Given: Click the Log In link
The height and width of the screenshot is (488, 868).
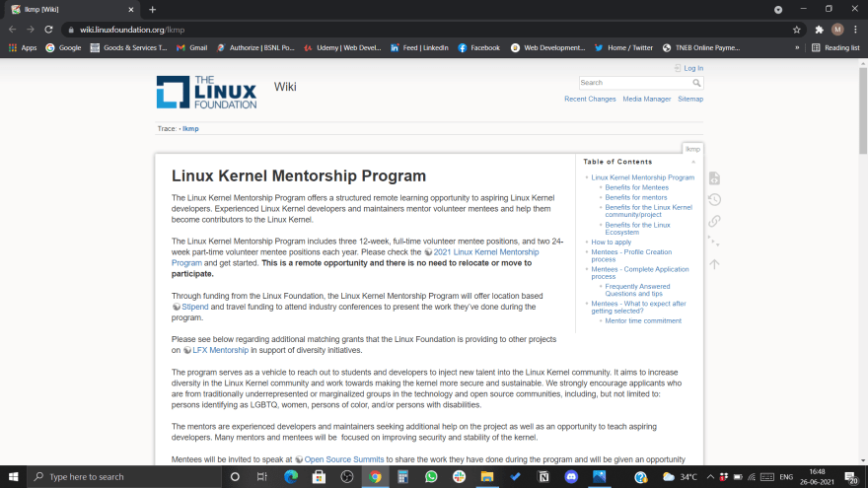Looking at the screenshot, I should [693, 68].
